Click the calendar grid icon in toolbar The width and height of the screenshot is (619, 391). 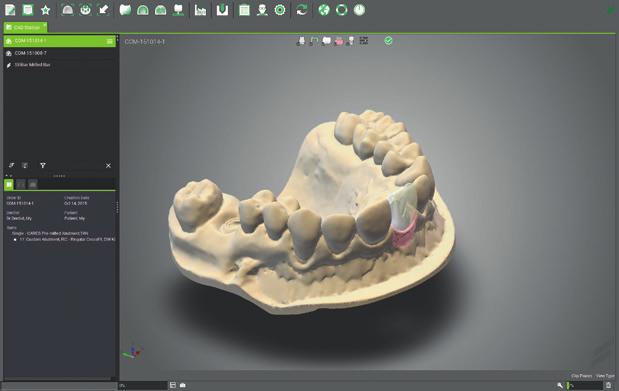[244, 10]
